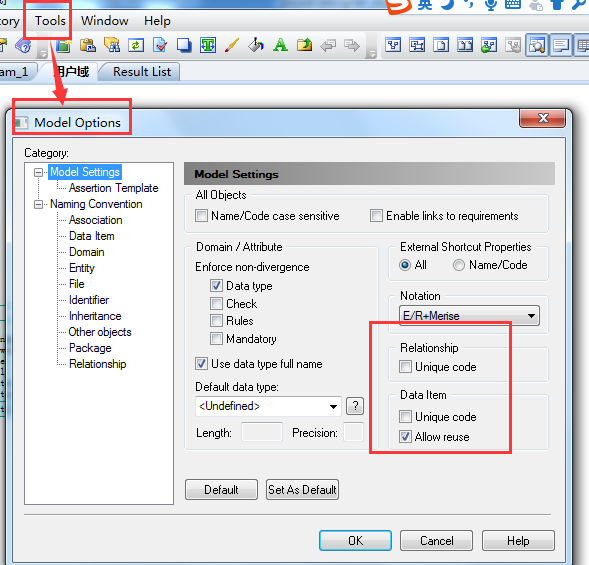Switch to the Result List tab
Viewport: 589px width, 565px height.
142,71
